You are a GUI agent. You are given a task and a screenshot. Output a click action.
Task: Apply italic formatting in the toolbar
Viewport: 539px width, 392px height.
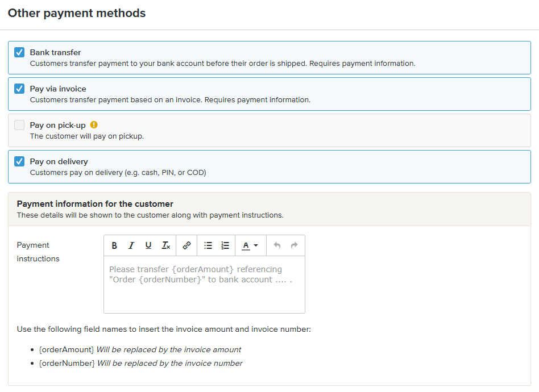[131, 245]
